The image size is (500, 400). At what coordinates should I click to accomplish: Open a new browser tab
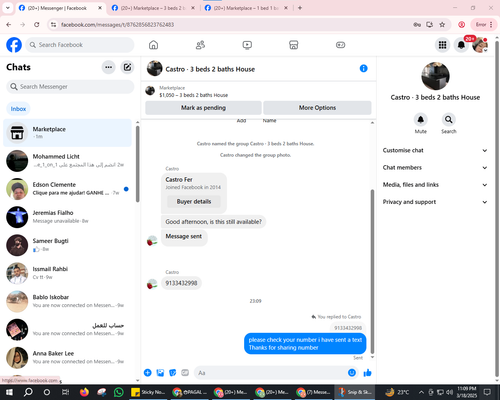pos(300,8)
